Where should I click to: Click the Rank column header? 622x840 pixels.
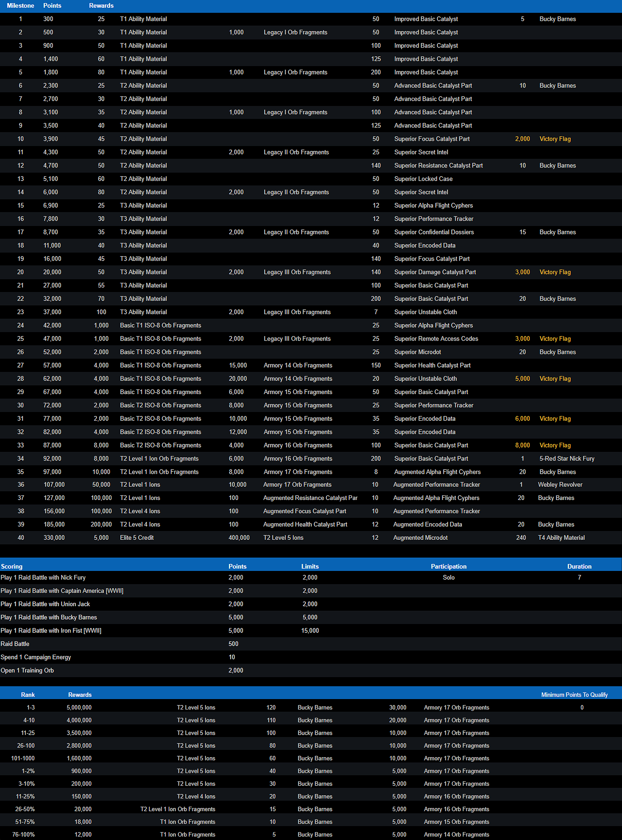28,695
